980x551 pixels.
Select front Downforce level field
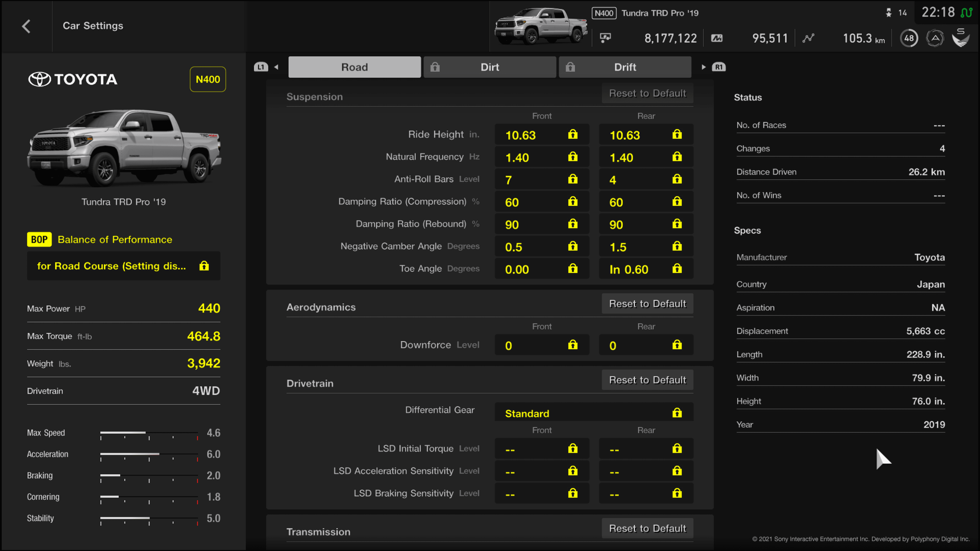[542, 345]
